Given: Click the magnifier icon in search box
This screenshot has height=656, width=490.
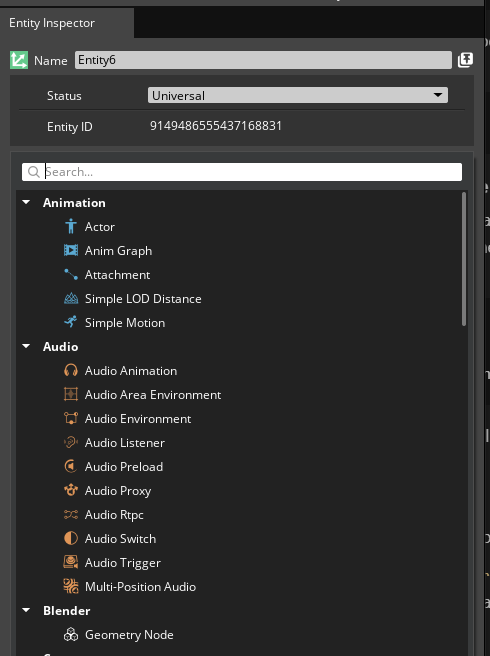Looking at the screenshot, I should tap(33, 172).
